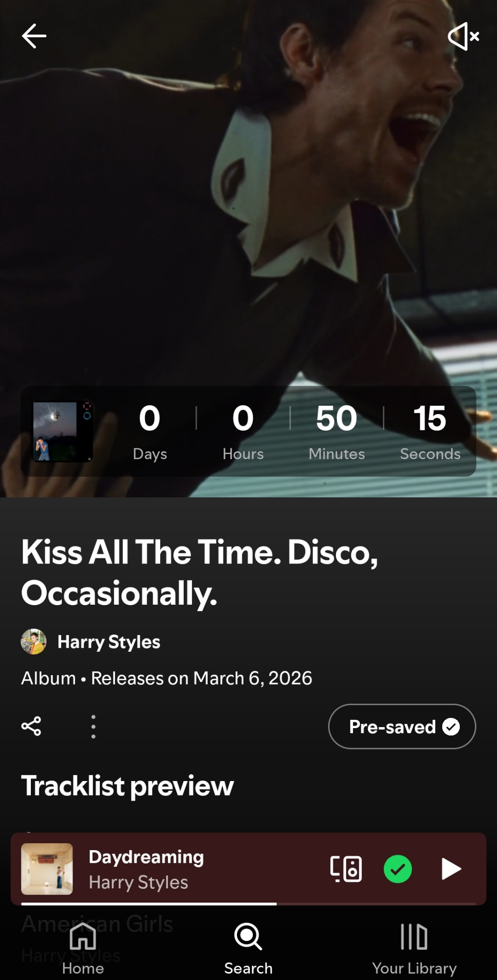Toggle the green saved checkmark for Daydreaming
This screenshot has height=980, width=497.
click(398, 869)
